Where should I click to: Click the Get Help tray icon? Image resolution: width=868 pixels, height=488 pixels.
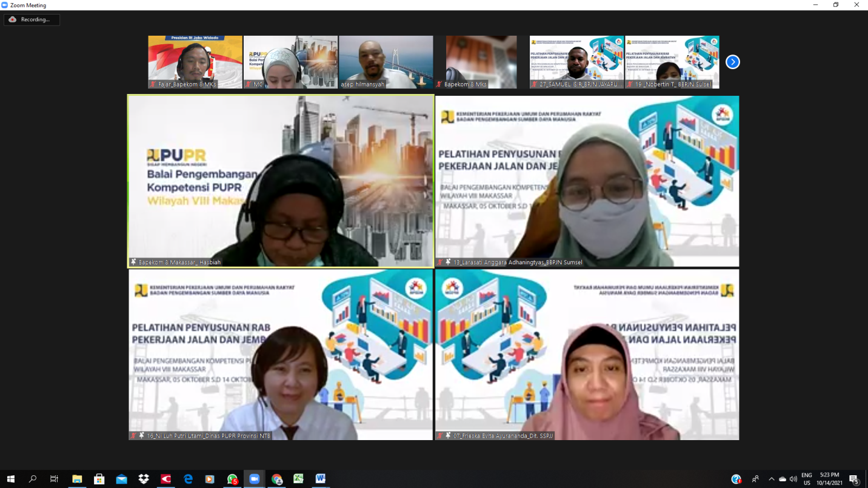[x=736, y=479]
